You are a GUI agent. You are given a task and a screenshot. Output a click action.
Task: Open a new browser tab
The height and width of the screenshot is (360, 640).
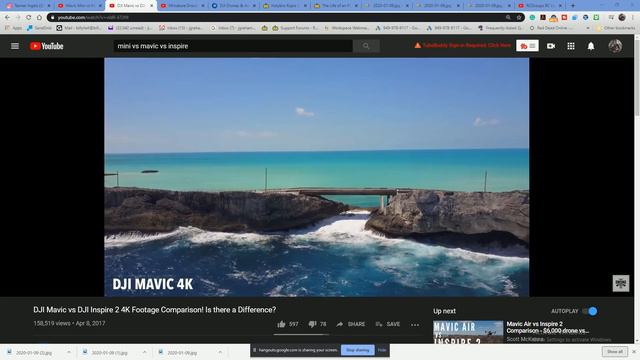tap(573, 6)
